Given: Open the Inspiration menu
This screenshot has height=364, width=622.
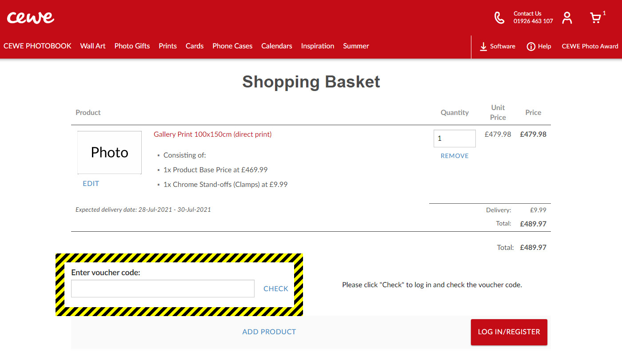Looking at the screenshot, I should (x=318, y=46).
